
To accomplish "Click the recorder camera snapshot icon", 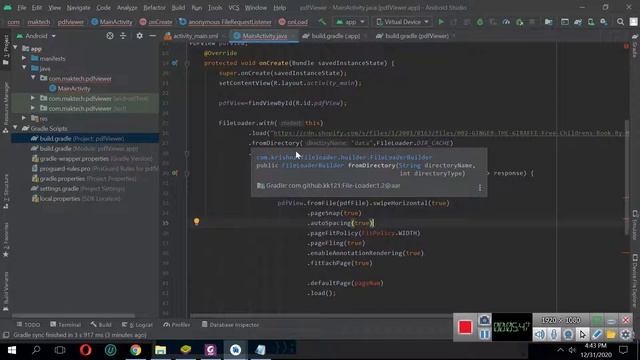I will 484,320.
